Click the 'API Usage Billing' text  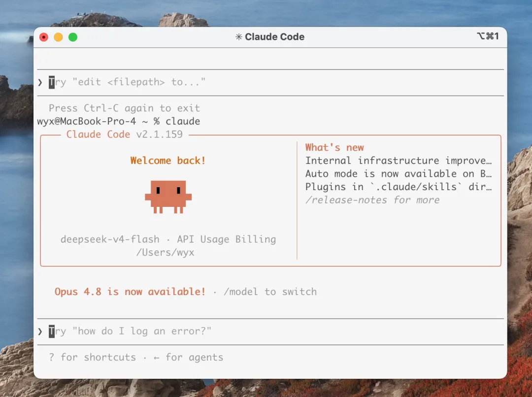[226, 239]
